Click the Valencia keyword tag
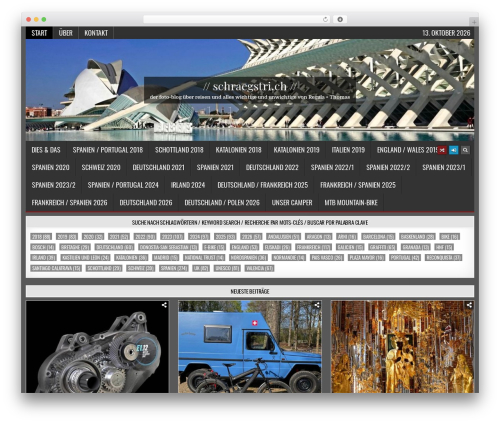Viewport: 500px width, 423px height. pos(259,268)
